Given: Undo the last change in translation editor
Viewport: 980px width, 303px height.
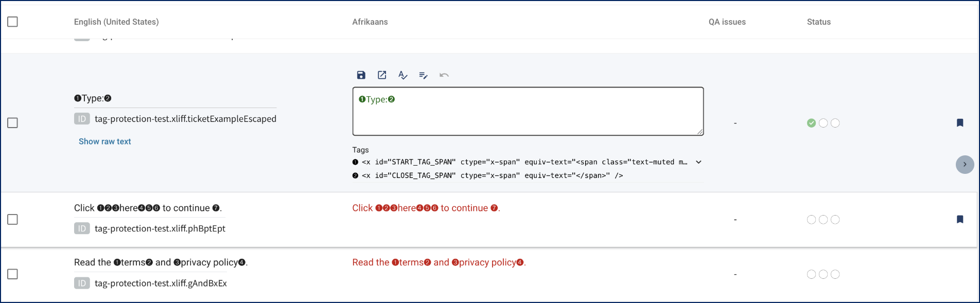Looking at the screenshot, I should click(444, 75).
